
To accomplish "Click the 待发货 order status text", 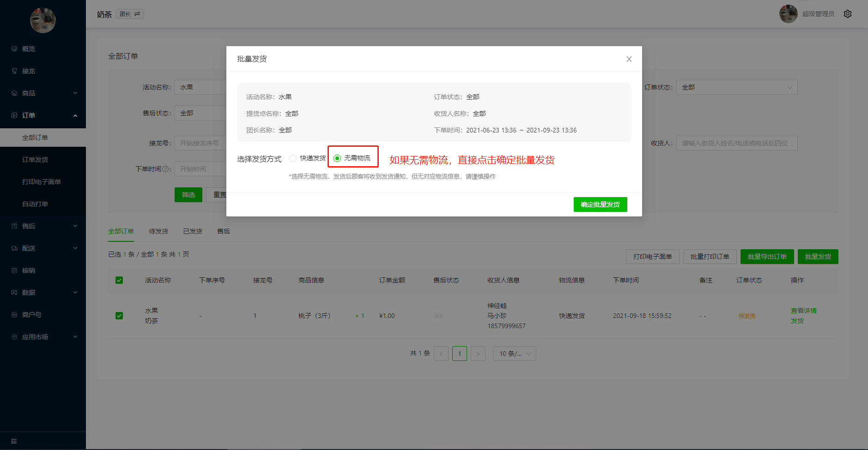I will (x=747, y=316).
